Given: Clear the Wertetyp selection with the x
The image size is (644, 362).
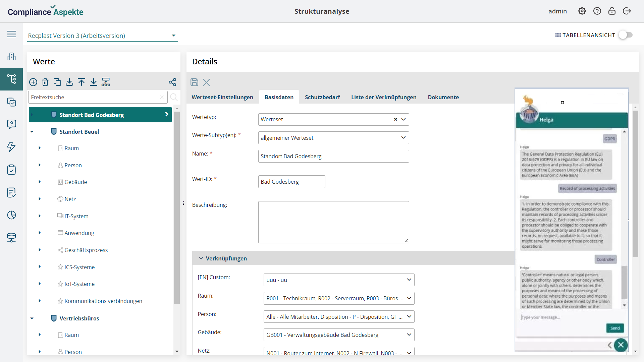Looking at the screenshot, I should 395,119.
